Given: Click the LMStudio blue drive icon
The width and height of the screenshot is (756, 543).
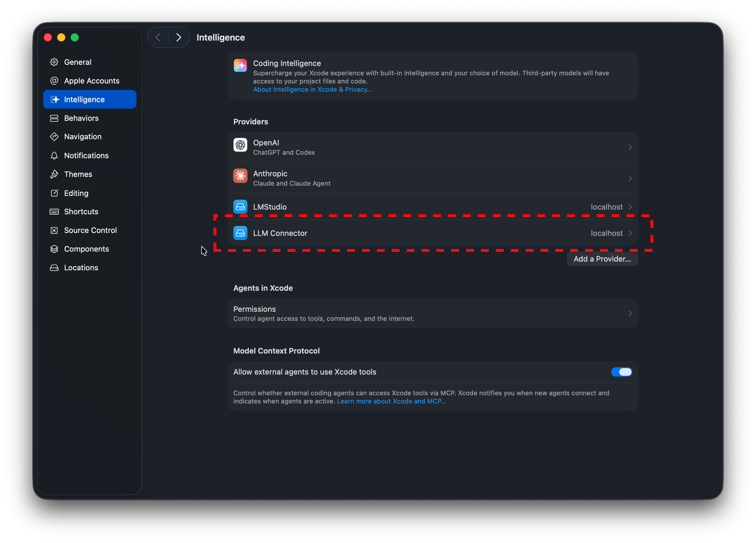Looking at the screenshot, I should 240,207.
